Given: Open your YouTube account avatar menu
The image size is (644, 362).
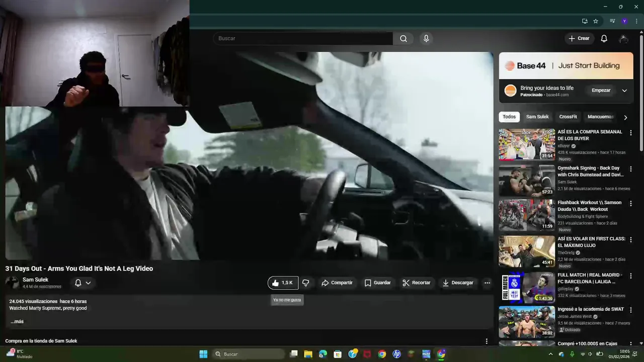Looking at the screenshot, I should tap(624, 39).
